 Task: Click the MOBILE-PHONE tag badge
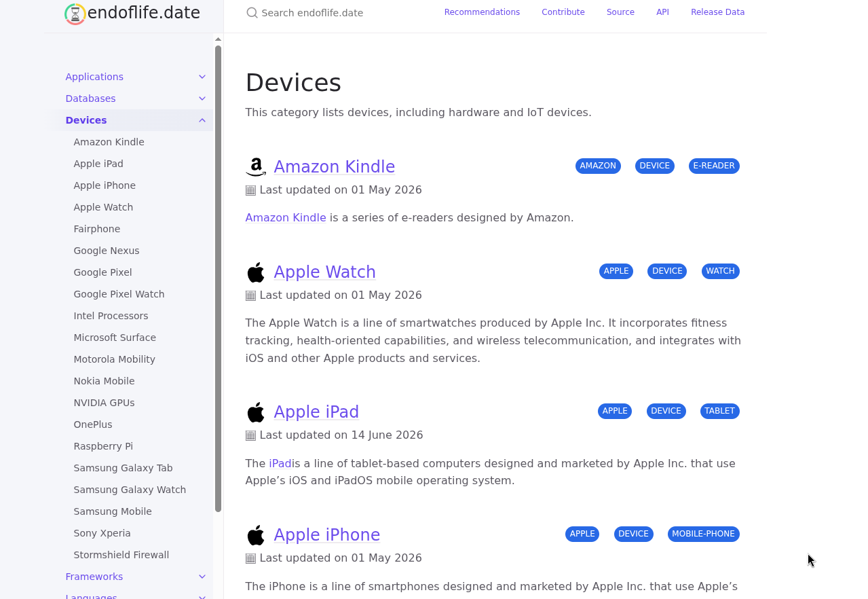703,534
